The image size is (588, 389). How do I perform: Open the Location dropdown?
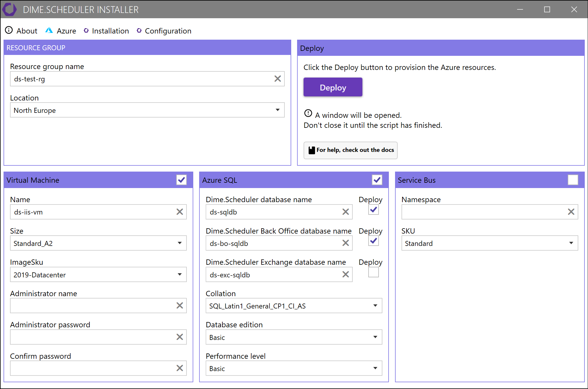(x=147, y=110)
